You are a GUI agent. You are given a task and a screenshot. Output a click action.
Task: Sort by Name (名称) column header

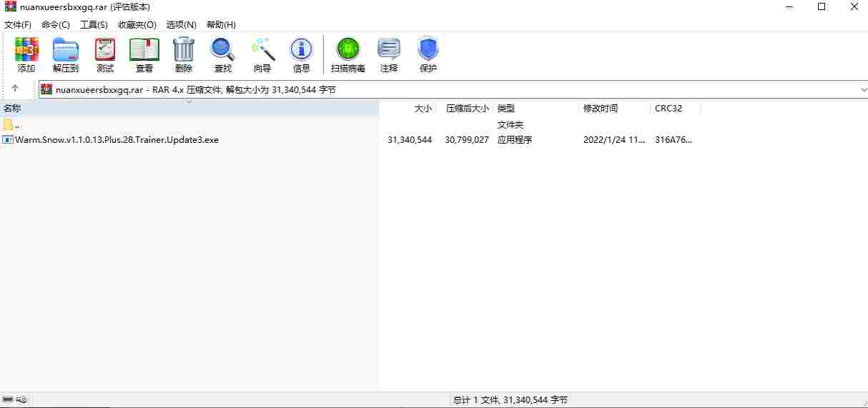click(189, 109)
